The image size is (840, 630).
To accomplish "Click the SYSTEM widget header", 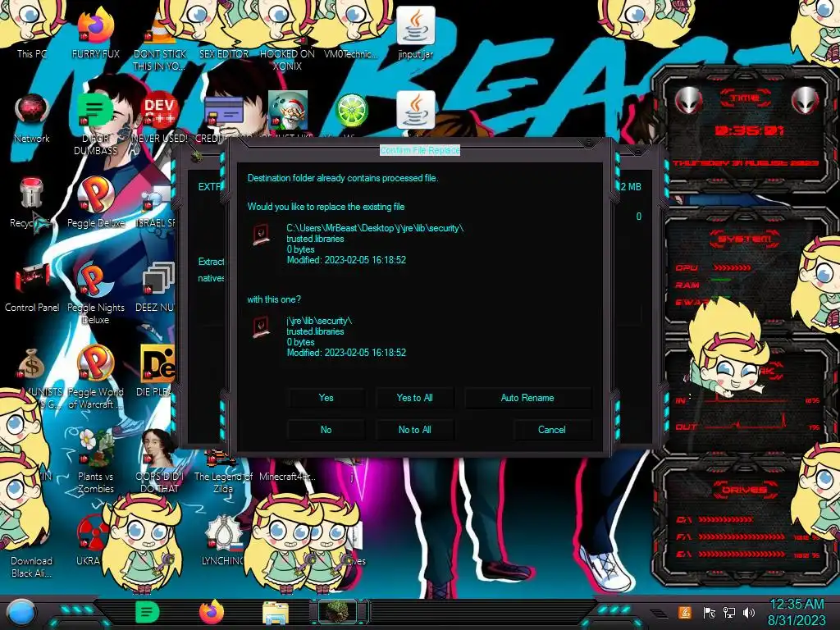I will coord(745,239).
